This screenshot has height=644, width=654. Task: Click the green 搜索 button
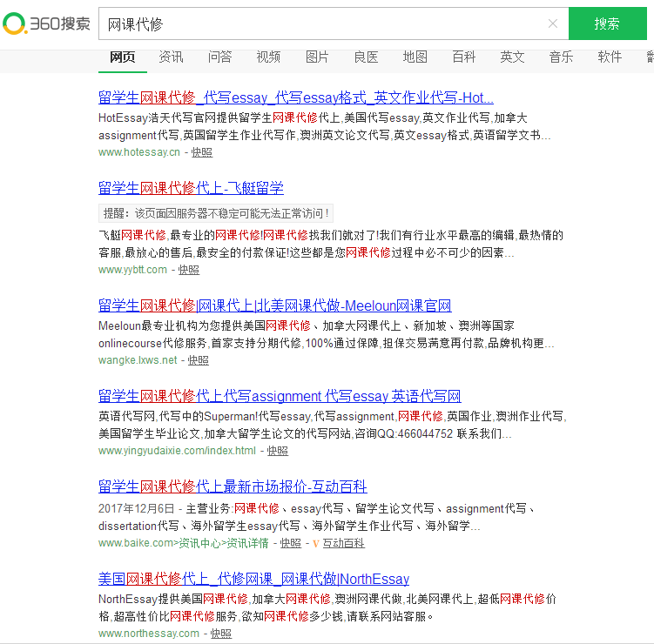click(607, 23)
